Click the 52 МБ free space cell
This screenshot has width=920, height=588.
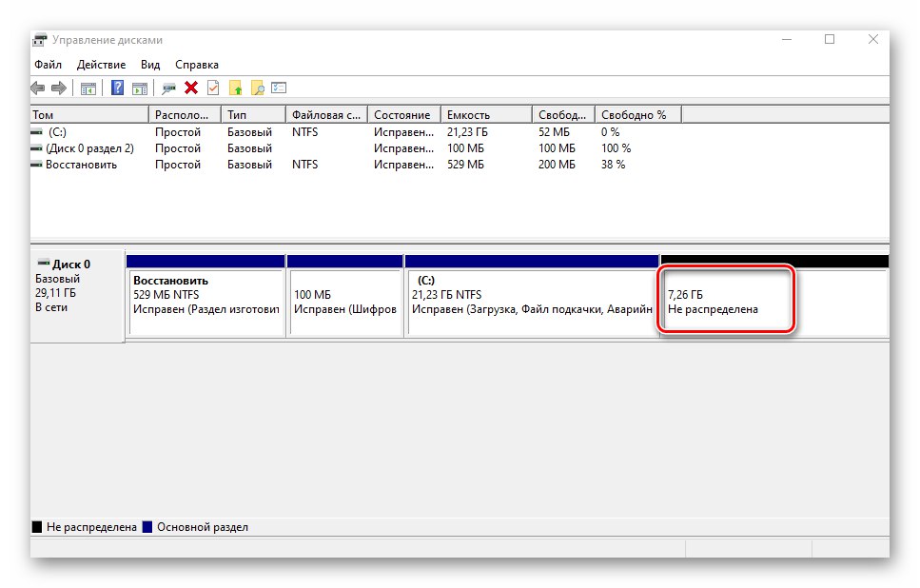(554, 132)
